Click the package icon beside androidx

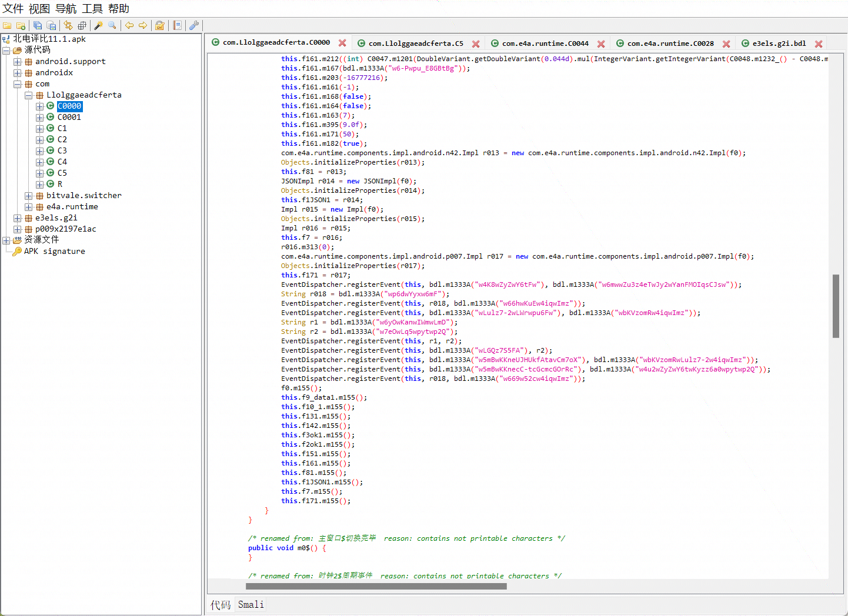[28, 72]
